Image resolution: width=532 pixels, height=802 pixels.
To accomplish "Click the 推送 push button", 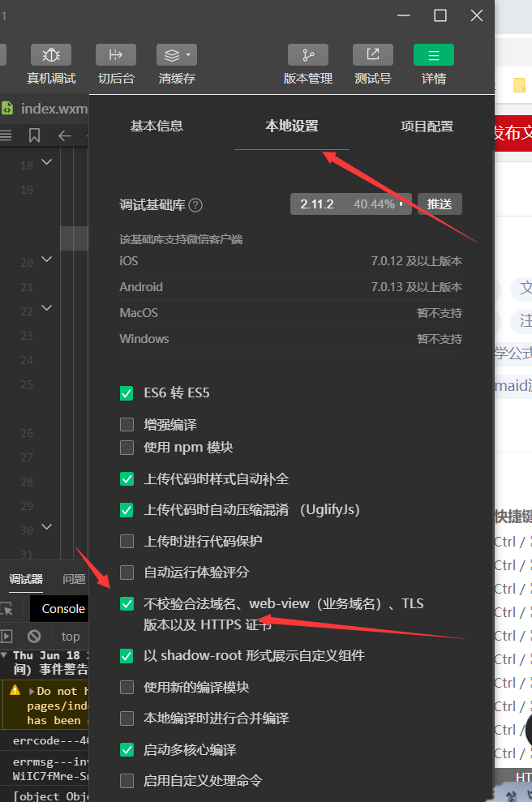I will pyautogui.click(x=440, y=204).
